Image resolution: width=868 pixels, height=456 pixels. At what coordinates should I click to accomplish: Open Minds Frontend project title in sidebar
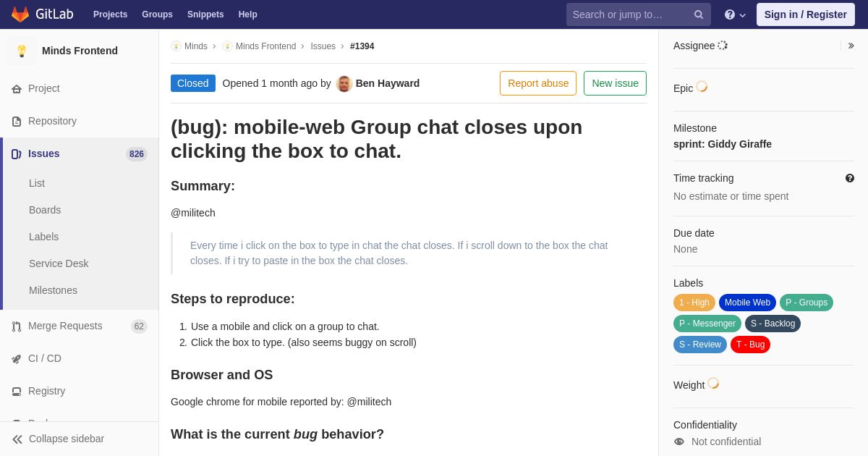click(x=80, y=51)
